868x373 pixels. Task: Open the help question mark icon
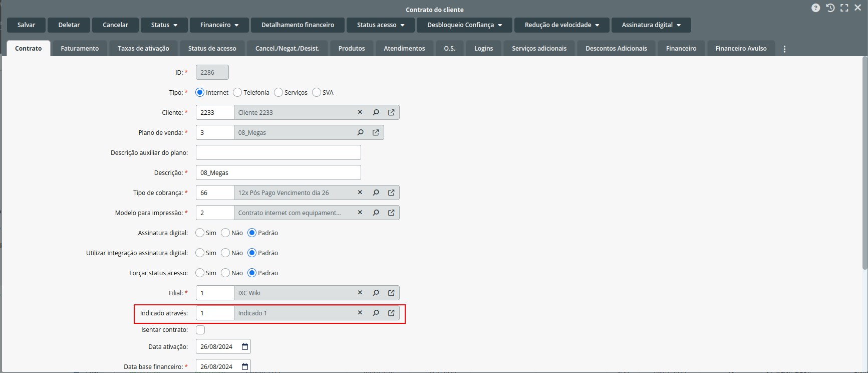(x=816, y=8)
